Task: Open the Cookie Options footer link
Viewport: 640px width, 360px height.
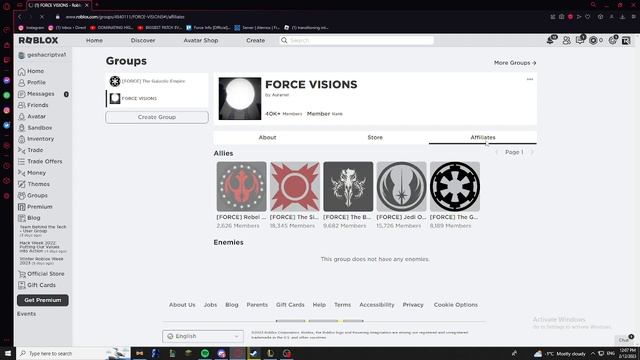Action: tap(456, 305)
